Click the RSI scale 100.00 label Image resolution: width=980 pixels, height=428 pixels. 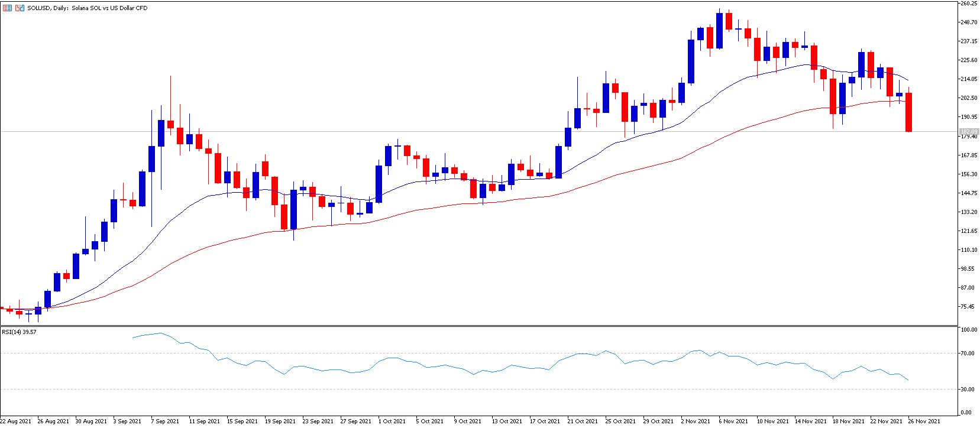pyautogui.click(x=969, y=330)
